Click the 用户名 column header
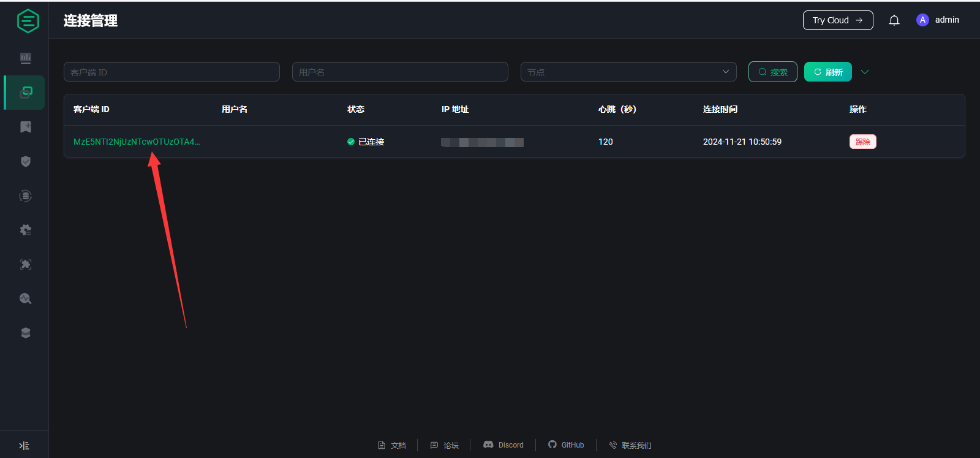Screen dimensions: 980x458 (x=235, y=109)
